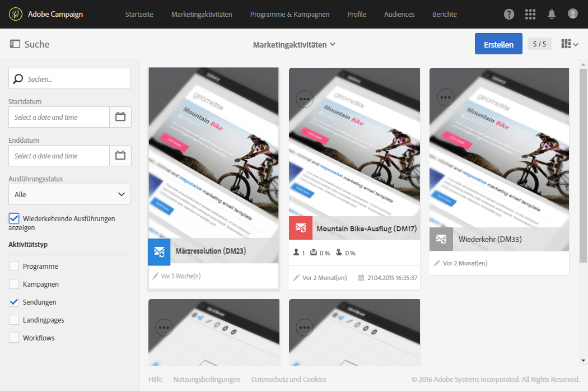Open the Wiederkehr (DM33) title

click(490, 239)
